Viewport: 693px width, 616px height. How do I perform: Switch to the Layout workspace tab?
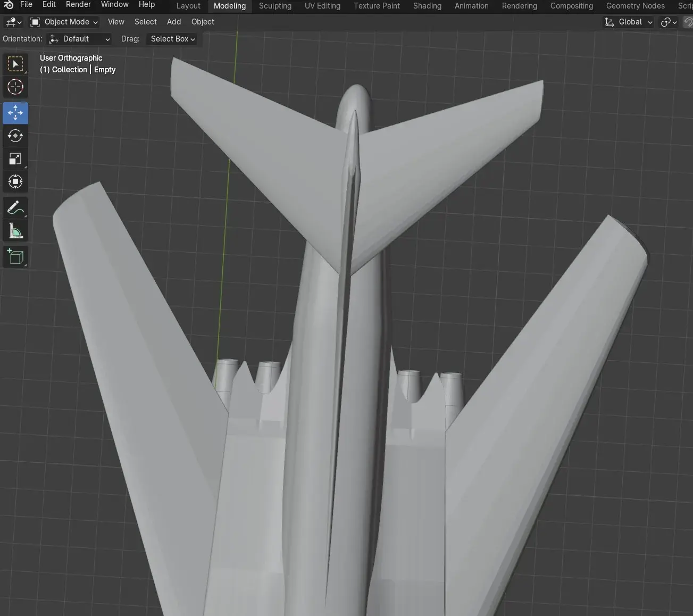(188, 6)
